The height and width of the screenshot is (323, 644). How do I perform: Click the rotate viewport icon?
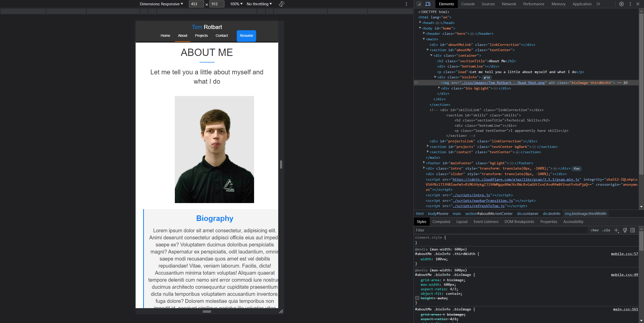tap(281, 4)
